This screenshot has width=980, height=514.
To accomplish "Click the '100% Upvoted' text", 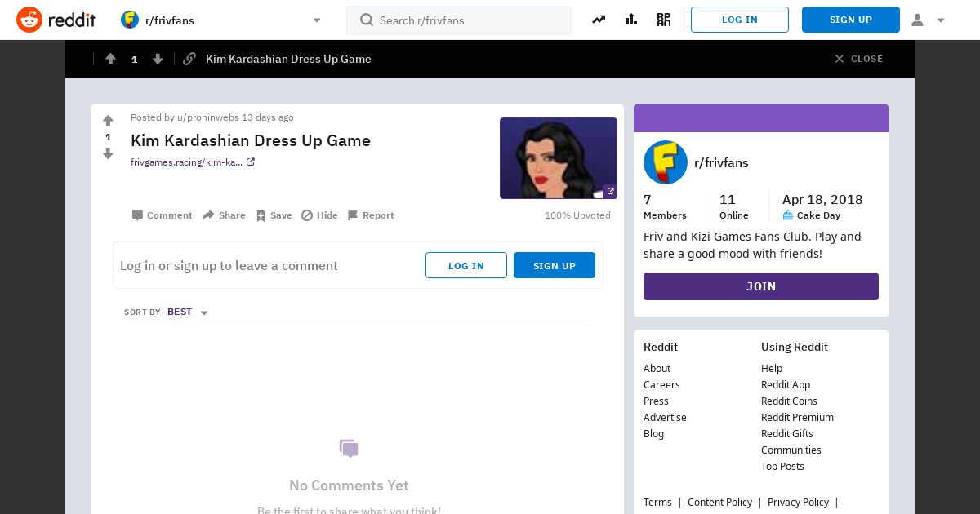I will pos(577,215).
